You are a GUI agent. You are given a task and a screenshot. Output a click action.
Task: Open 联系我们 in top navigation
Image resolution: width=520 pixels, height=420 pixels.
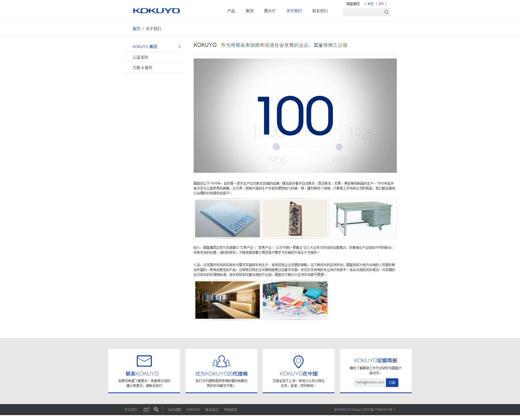pyautogui.click(x=320, y=11)
